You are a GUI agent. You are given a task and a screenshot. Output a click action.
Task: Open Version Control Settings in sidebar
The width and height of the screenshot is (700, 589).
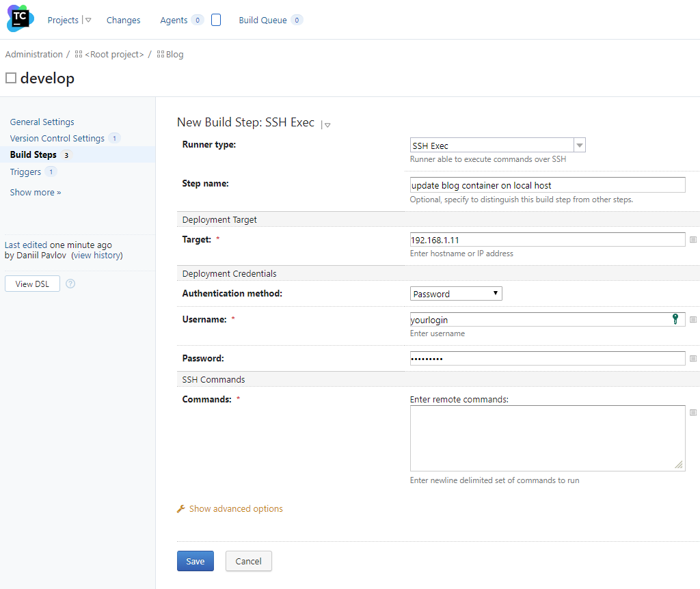click(x=57, y=138)
